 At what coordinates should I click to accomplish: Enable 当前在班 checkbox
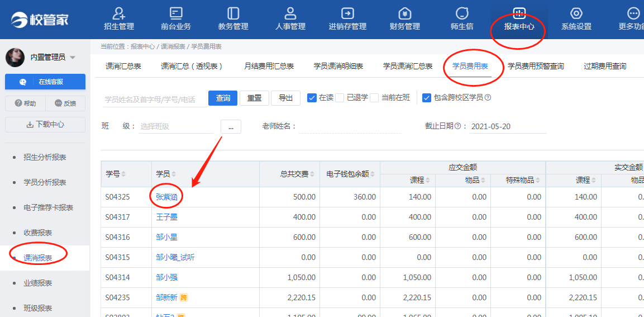click(374, 98)
